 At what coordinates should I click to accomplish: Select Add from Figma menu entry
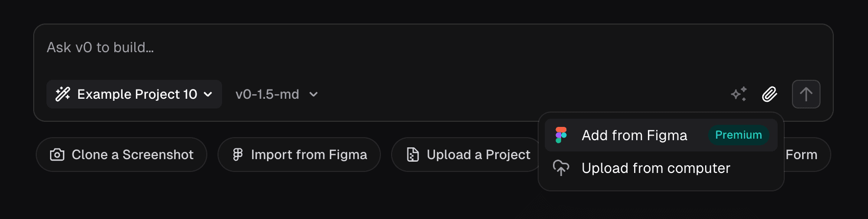click(634, 135)
